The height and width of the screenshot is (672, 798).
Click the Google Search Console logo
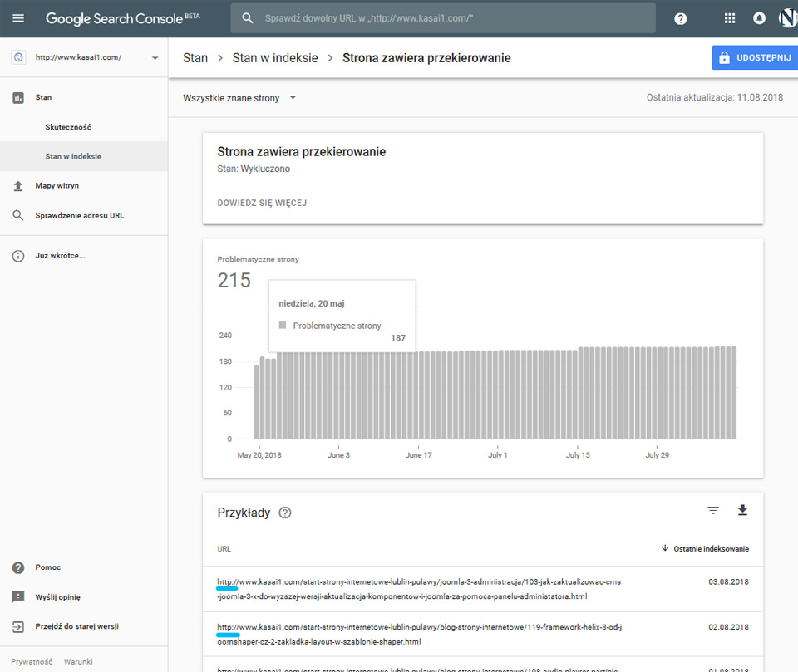click(x=123, y=19)
